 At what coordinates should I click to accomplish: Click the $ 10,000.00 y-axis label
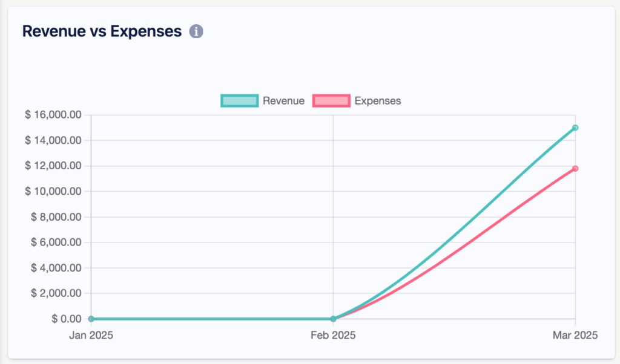coord(53,191)
